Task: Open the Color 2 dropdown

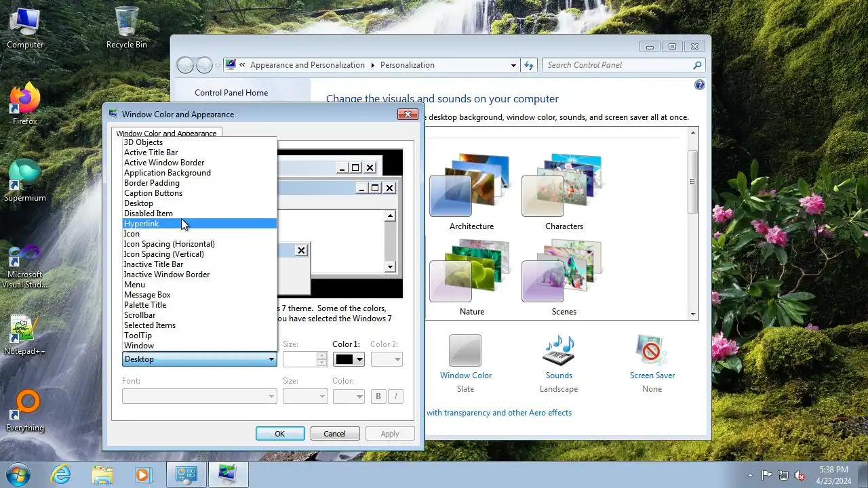Action: click(x=387, y=359)
